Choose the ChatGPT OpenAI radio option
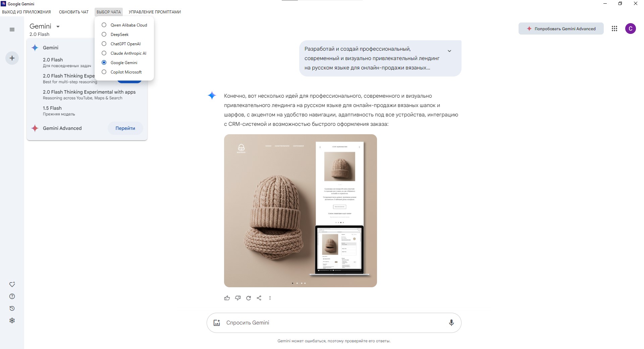 (104, 44)
